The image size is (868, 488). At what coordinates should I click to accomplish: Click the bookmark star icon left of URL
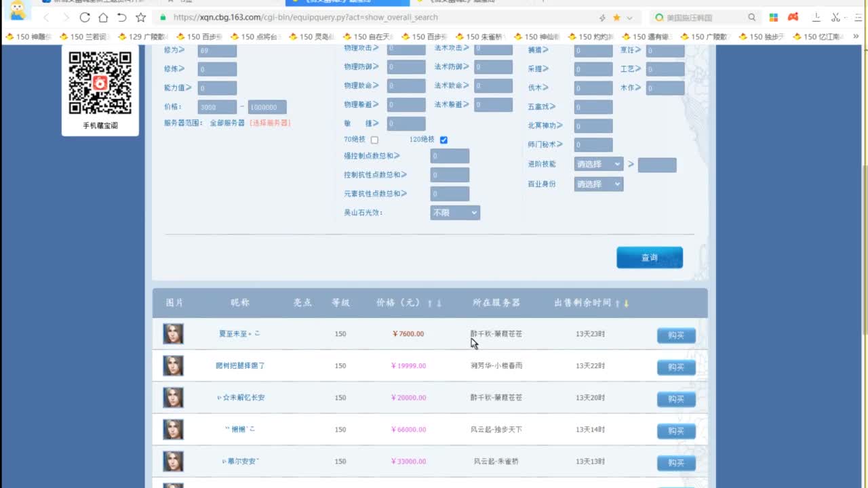pos(140,18)
